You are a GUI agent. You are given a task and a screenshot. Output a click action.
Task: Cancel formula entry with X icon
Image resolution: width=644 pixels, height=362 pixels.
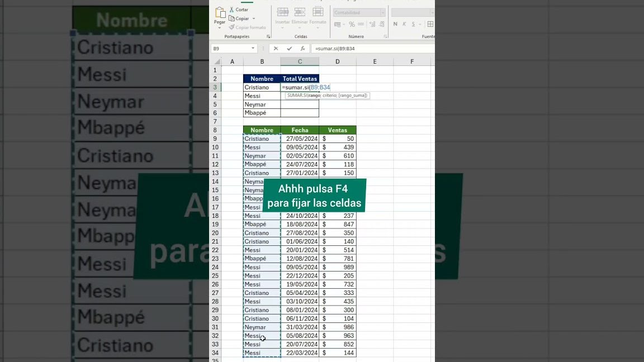point(276,49)
